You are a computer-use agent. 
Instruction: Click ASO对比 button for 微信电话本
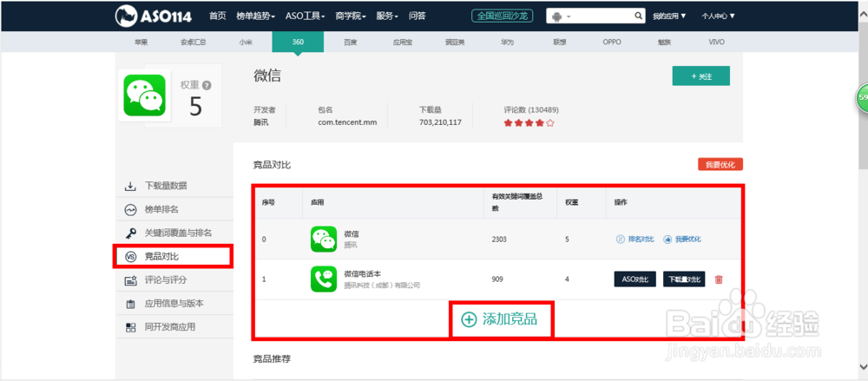635,279
